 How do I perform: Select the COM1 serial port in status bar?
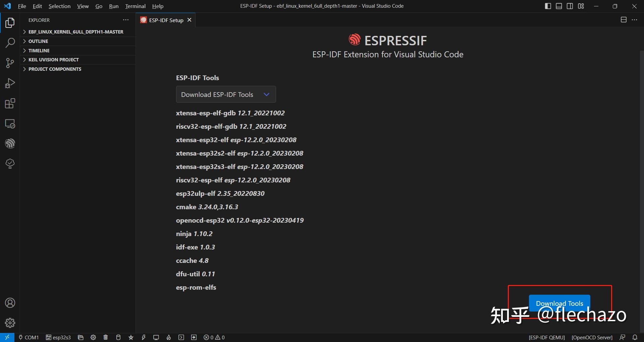tap(29, 337)
